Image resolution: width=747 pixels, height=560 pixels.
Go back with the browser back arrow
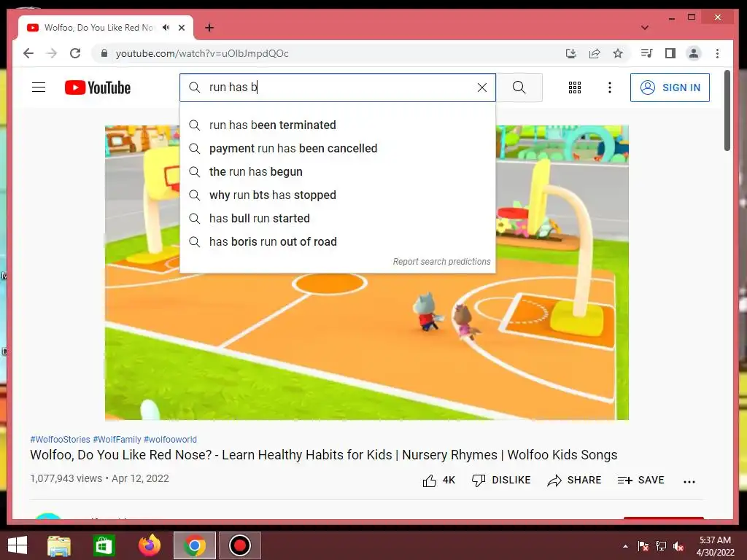[x=28, y=53]
